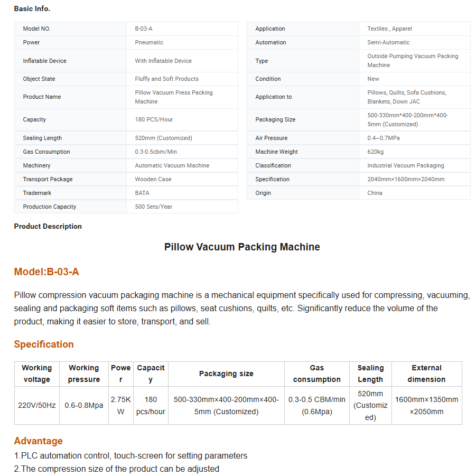
Task: Select the China origin value
Action: 375,193
